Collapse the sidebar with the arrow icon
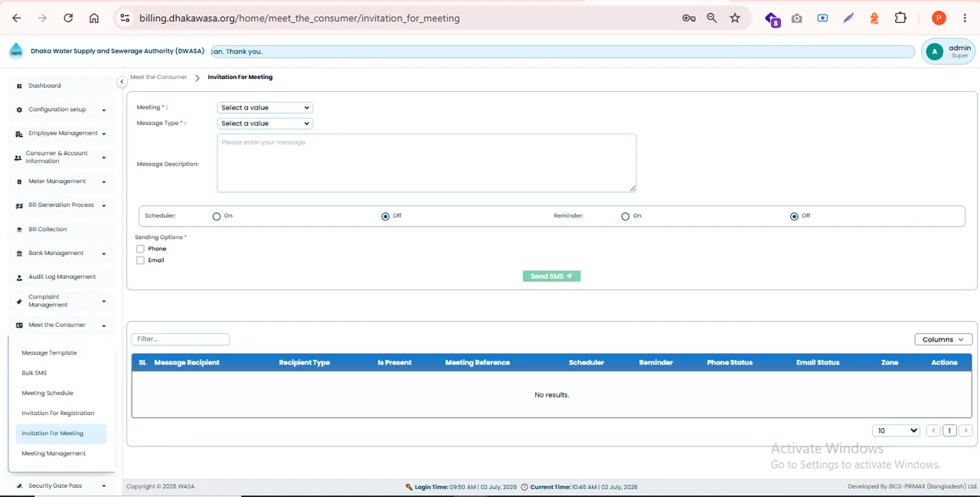This screenshot has width=980, height=497. click(x=122, y=82)
